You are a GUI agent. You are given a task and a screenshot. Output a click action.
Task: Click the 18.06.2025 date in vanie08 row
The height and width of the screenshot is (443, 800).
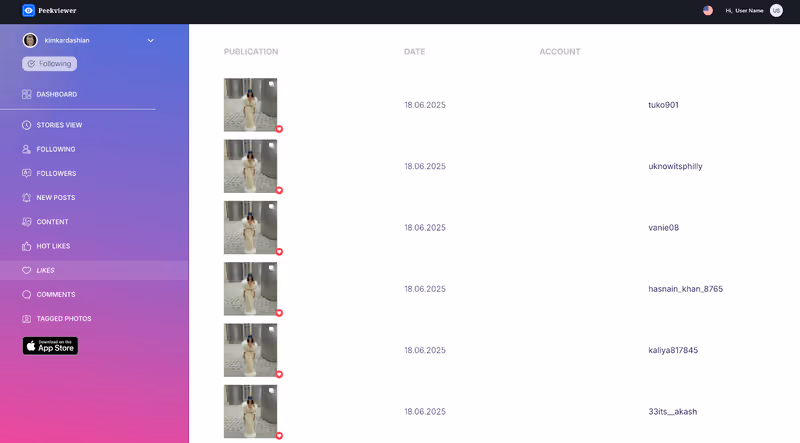coord(425,228)
